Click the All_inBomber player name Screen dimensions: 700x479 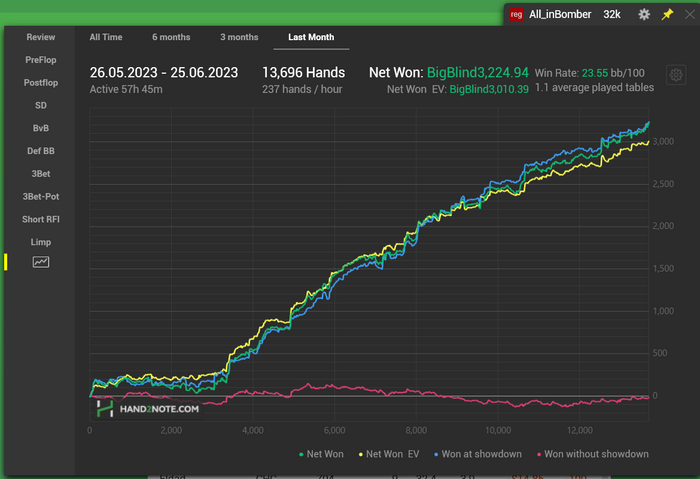point(560,14)
